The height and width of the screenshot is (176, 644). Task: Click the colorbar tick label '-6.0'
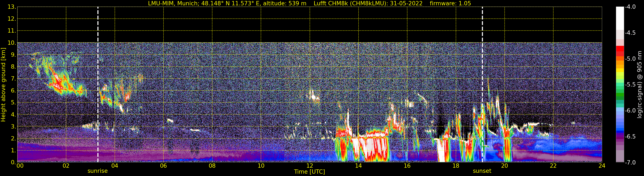(x=630, y=111)
